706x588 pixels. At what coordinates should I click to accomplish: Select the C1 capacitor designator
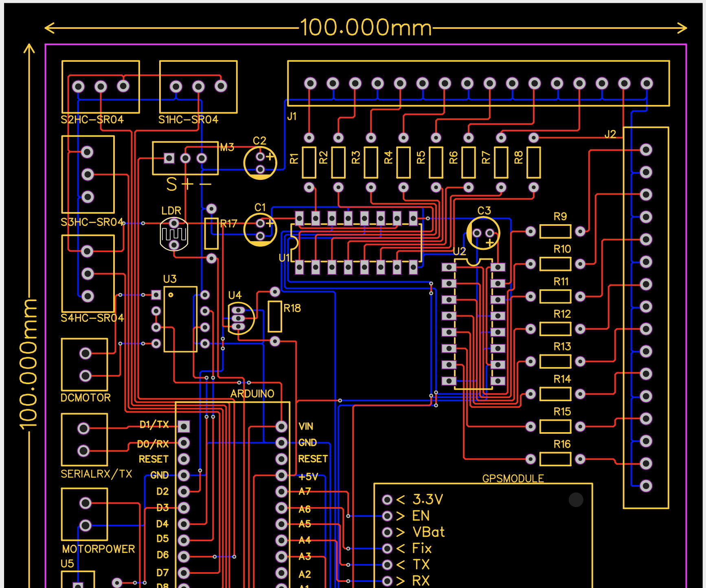coord(260,208)
